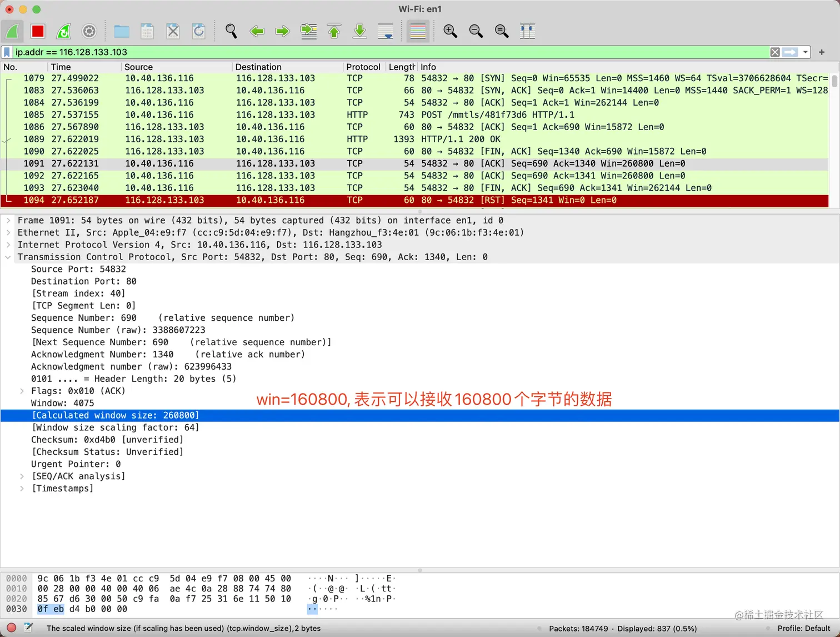Select 'Checksum: 0xd4b0 [unverified]' field

point(107,440)
